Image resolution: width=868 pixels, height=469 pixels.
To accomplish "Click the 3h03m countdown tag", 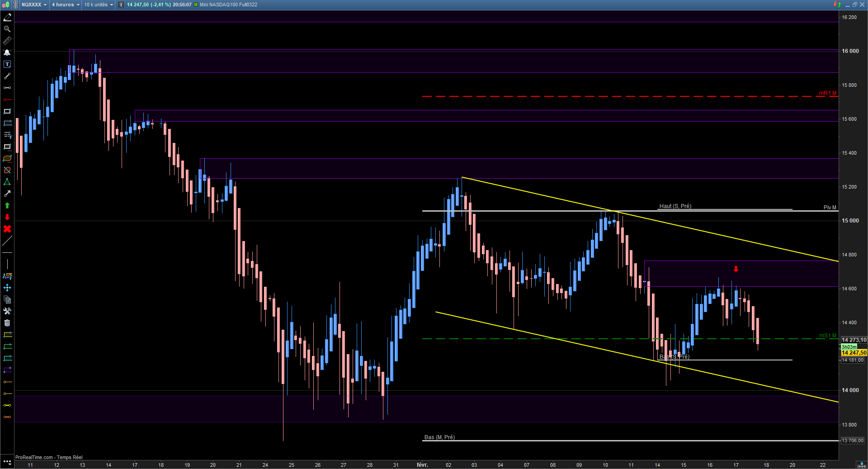I will (x=849, y=347).
